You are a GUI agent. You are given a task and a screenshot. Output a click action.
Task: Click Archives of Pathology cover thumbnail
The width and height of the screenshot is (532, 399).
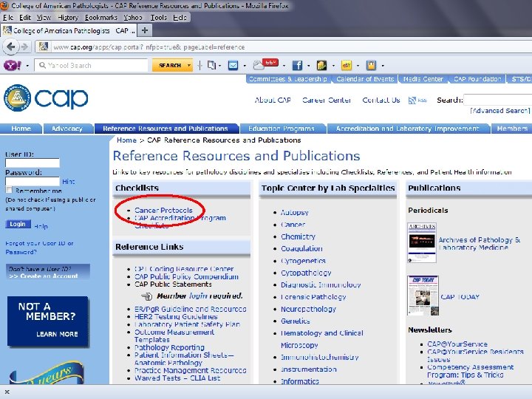click(x=422, y=242)
